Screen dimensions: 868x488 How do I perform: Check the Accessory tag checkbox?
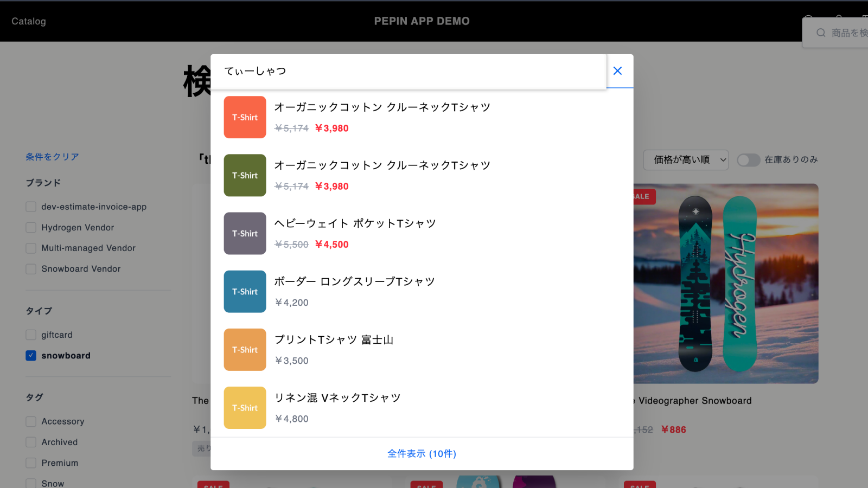pyautogui.click(x=30, y=421)
